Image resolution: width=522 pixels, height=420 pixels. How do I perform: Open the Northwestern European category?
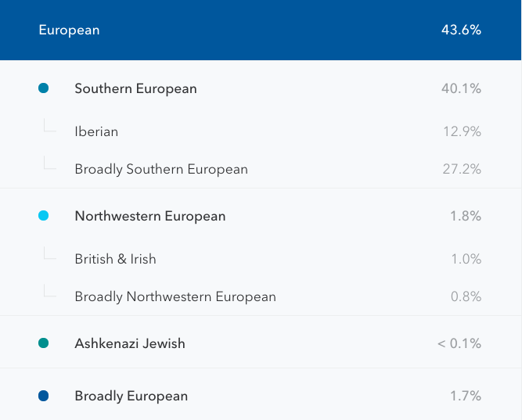click(x=149, y=216)
